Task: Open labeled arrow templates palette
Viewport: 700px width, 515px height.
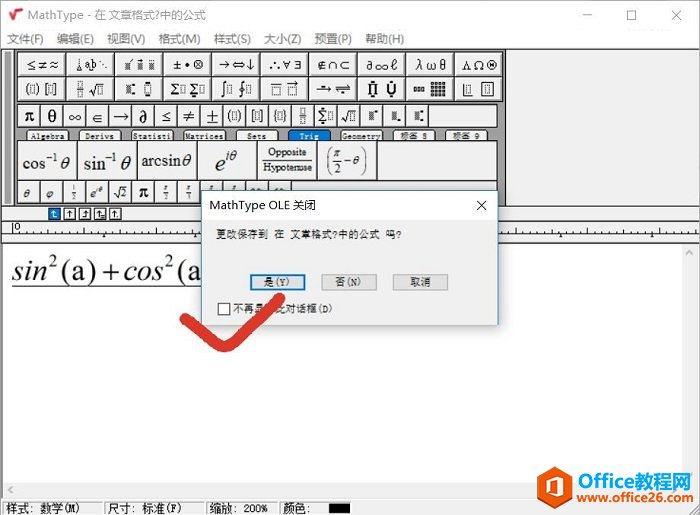Action: (333, 89)
